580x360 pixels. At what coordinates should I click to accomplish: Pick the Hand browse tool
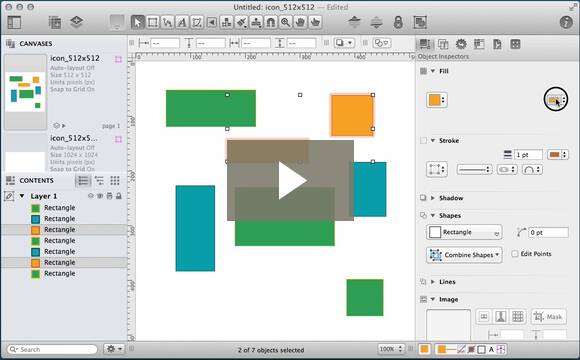pyautogui.click(x=300, y=22)
